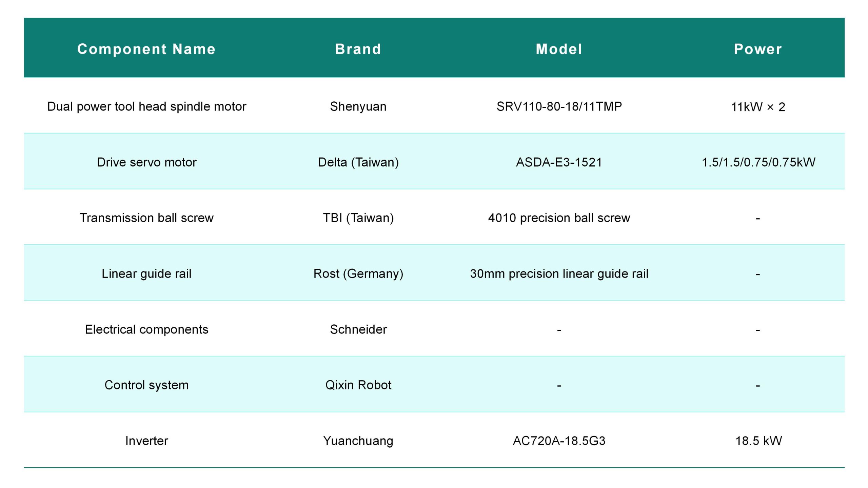Image resolution: width=868 pixels, height=488 pixels.
Task: Click the Shenyuan brand cell
Action: pos(358,106)
